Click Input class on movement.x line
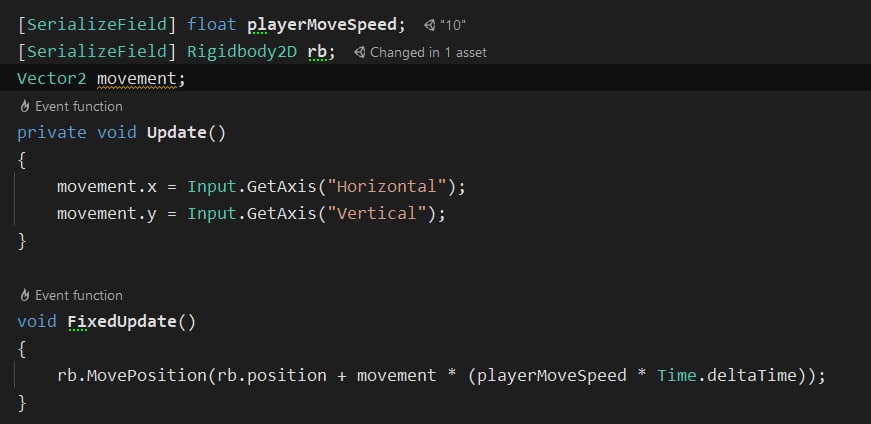 click(212, 187)
